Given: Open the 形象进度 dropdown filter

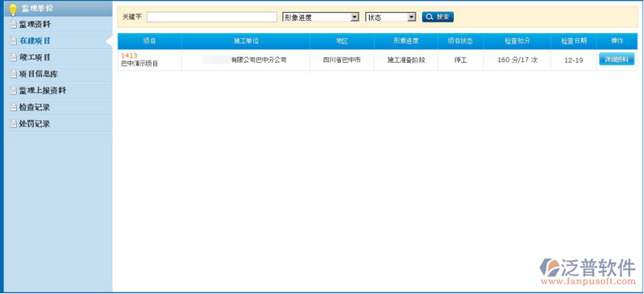Looking at the screenshot, I should pyautogui.click(x=321, y=17).
